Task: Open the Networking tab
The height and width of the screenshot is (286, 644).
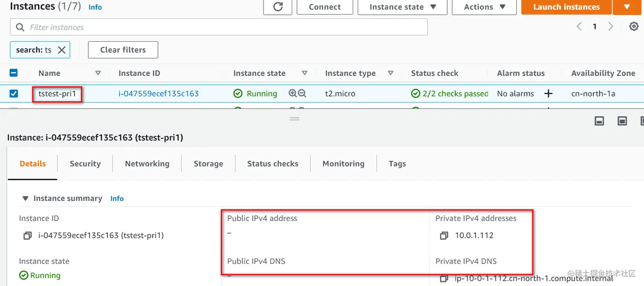Action: pos(147,163)
